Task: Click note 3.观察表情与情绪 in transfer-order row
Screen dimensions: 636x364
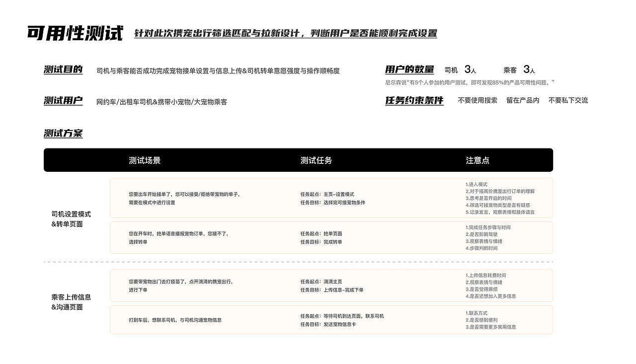Action: (484, 241)
